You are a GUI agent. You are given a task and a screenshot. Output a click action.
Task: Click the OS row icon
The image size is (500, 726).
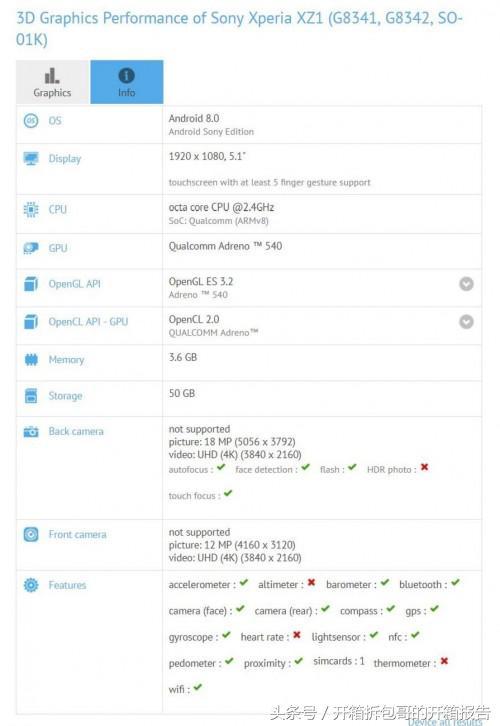[31, 121]
